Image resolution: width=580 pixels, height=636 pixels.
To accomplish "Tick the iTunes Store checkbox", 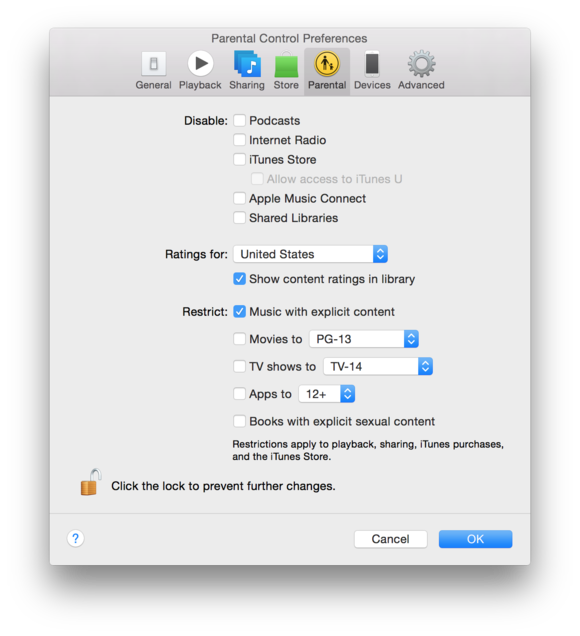I will [239, 159].
